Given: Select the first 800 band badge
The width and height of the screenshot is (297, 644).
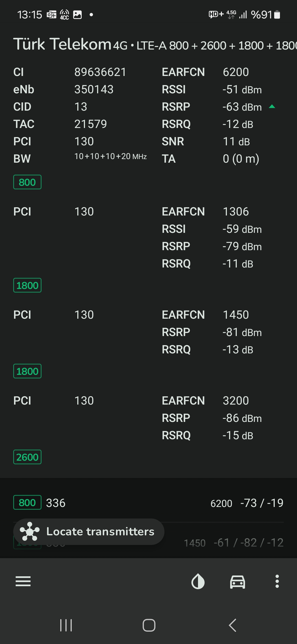Looking at the screenshot, I should point(27,182).
